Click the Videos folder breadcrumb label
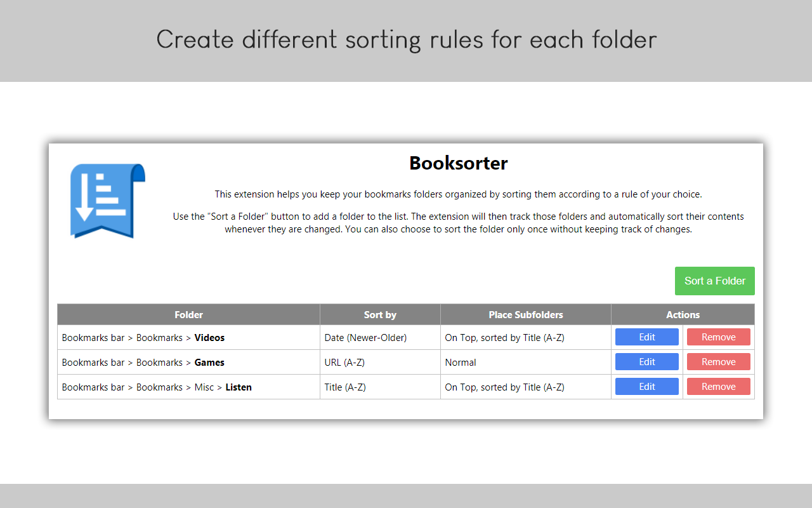This screenshot has height=508, width=812. point(209,337)
